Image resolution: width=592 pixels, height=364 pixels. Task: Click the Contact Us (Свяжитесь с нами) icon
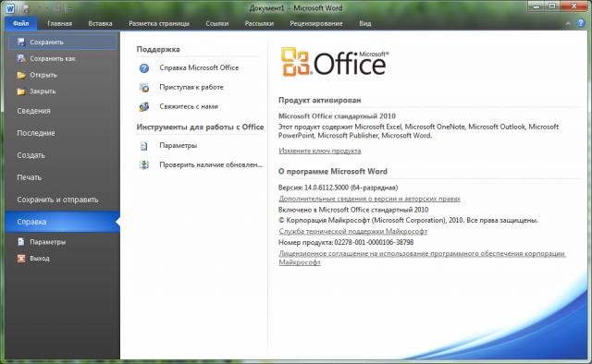(x=144, y=107)
